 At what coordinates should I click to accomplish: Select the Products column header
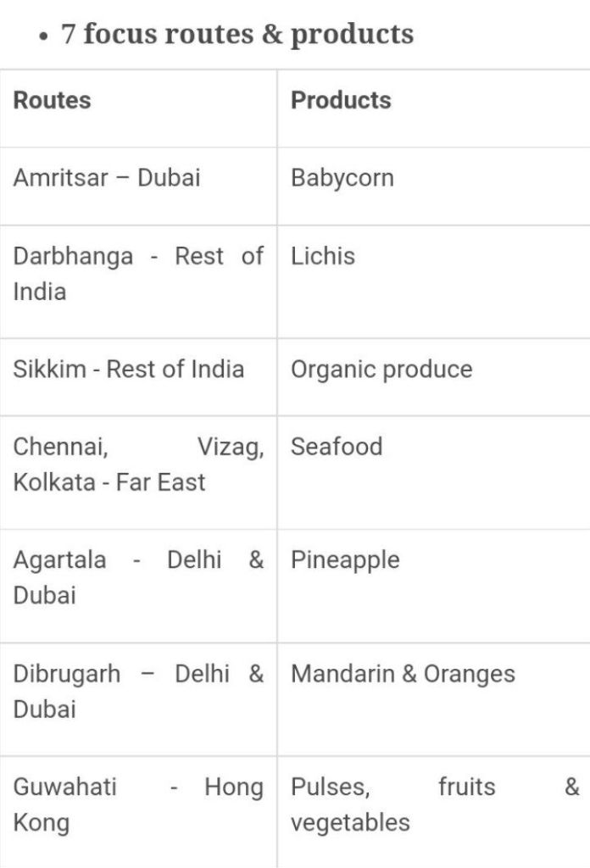(x=341, y=100)
